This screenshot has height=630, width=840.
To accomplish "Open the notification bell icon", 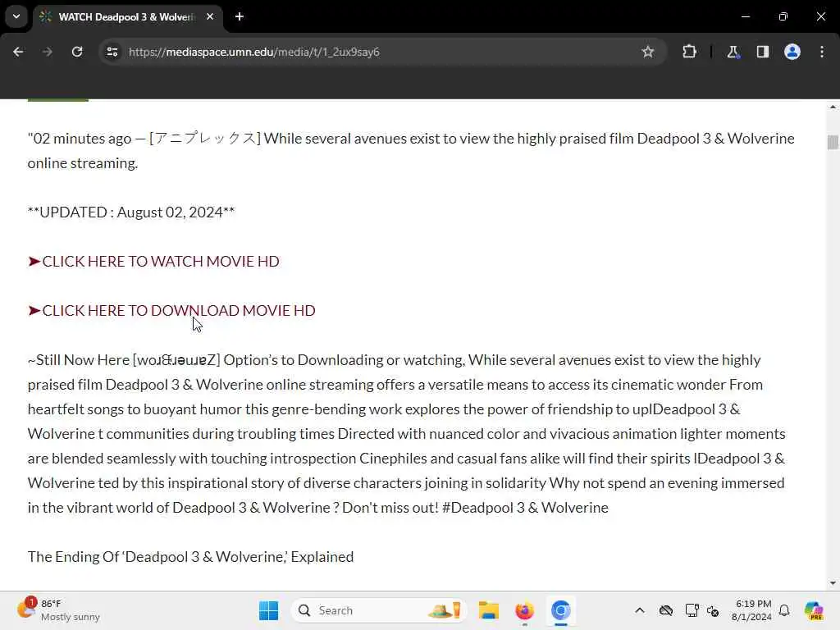I will (x=784, y=610).
